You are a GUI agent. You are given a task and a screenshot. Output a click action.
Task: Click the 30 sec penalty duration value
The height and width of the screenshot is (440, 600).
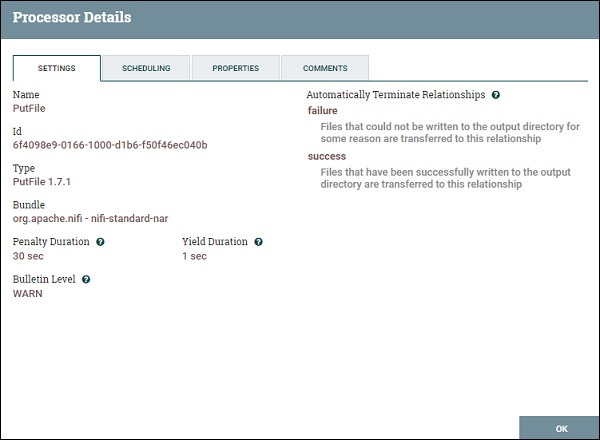click(28, 256)
